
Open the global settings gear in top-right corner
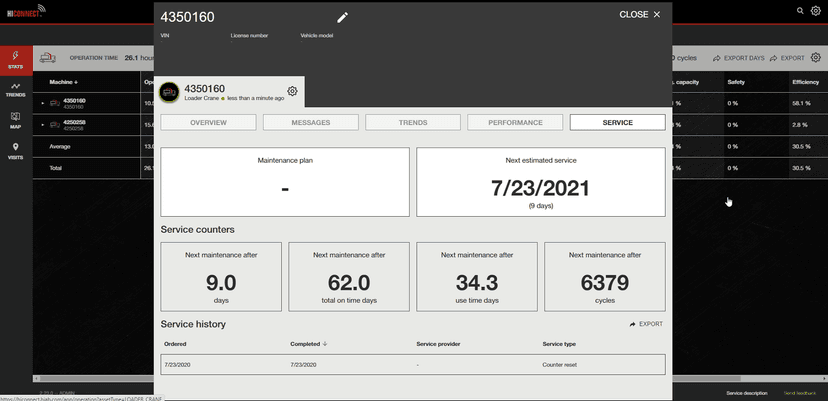click(x=816, y=11)
